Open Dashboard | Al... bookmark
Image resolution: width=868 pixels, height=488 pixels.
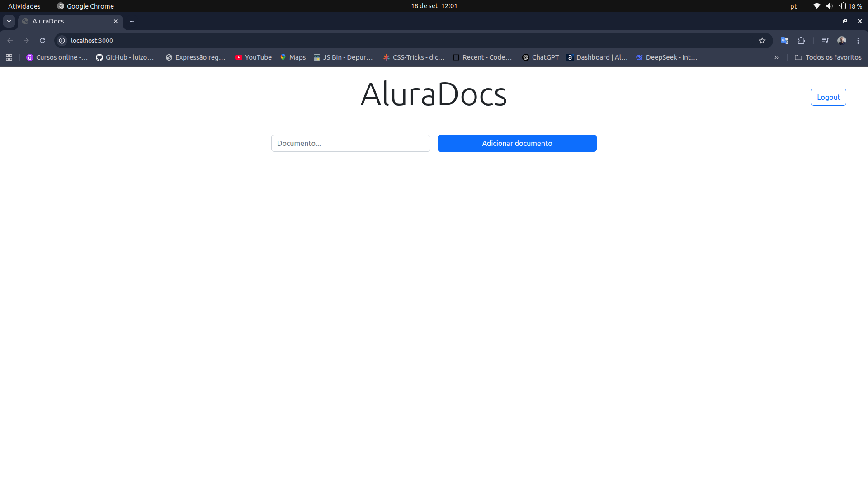click(x=597, y=57)
